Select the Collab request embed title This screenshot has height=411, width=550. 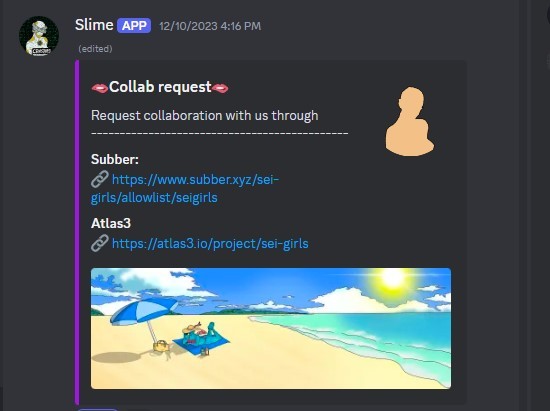coord(160,87)
